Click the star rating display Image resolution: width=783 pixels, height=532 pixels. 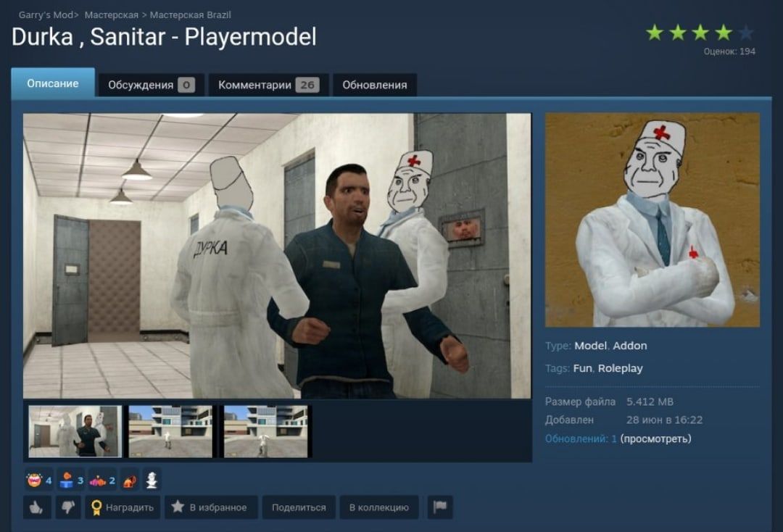700,33
